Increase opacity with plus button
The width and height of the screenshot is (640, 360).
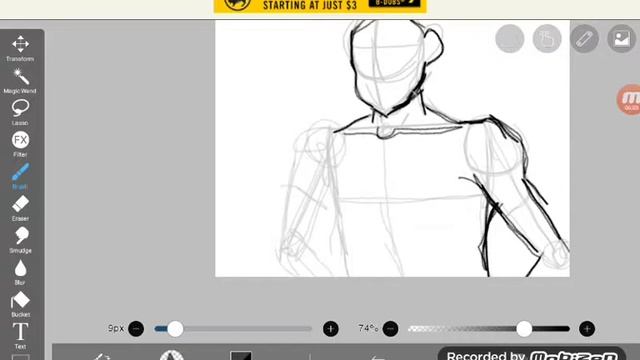[x=587, y=329]
